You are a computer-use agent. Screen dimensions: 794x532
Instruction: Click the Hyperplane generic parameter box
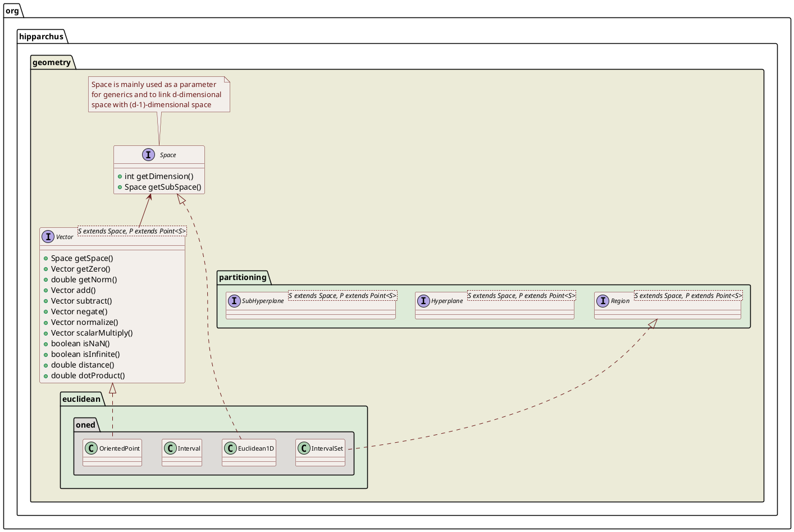pyautogui.click(x=522, y=296)
